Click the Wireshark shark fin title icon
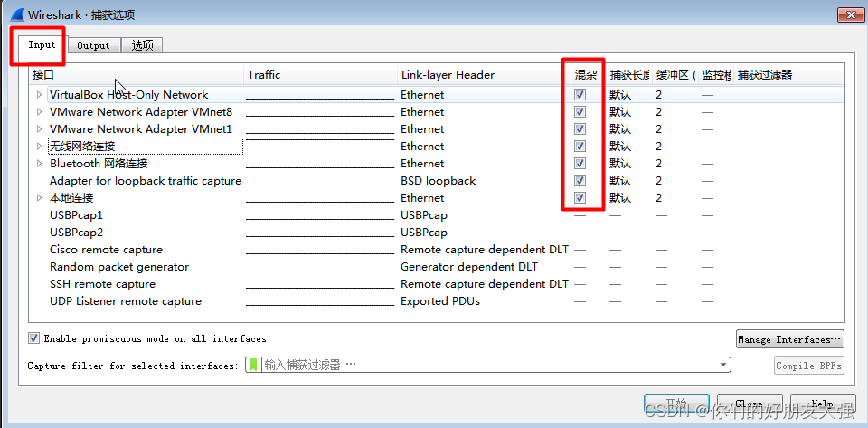This screenshot has width=868, height=428. tap(17, 14)
